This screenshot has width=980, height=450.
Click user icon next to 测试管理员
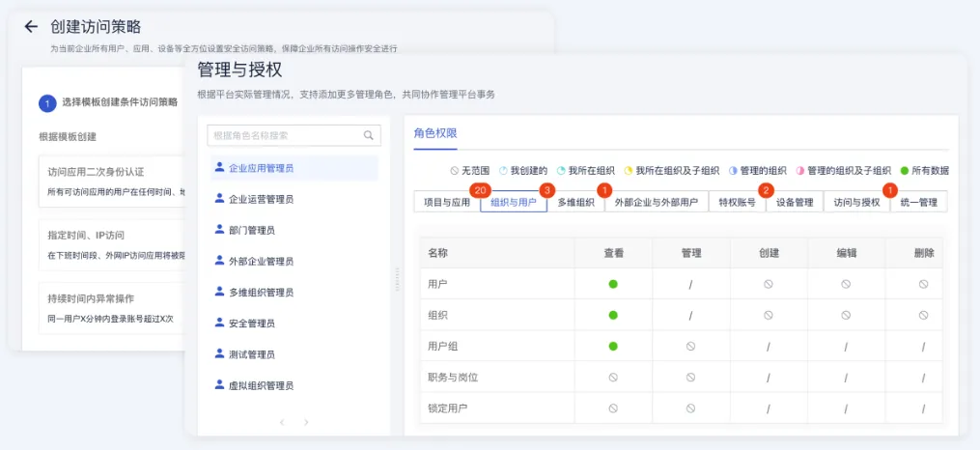click(x=219, y=353)
